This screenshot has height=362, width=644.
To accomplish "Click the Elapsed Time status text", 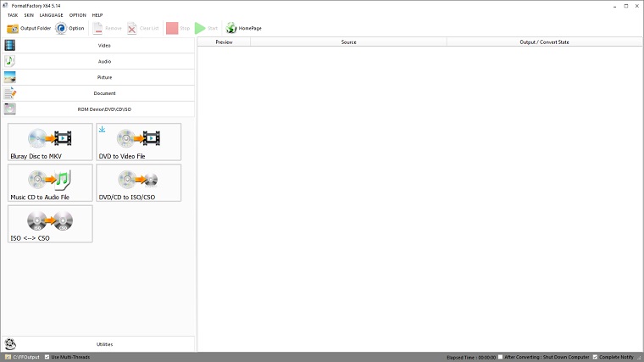I will coord(471,358).
